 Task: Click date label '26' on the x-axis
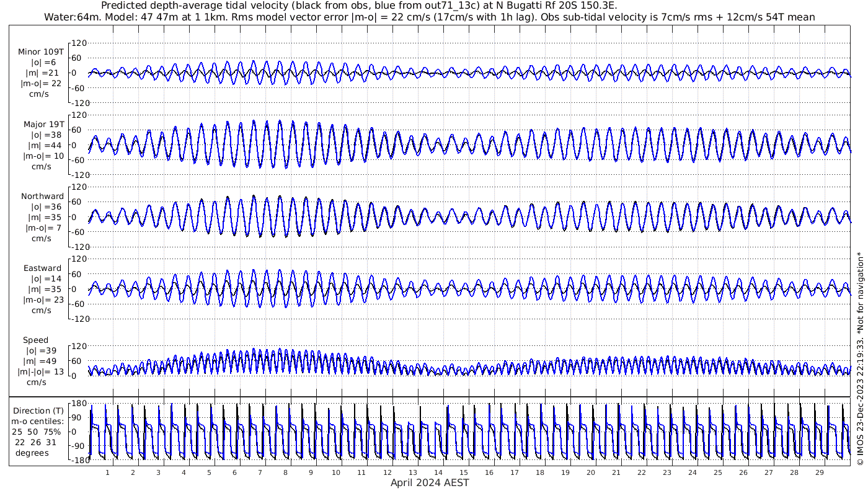743,473
